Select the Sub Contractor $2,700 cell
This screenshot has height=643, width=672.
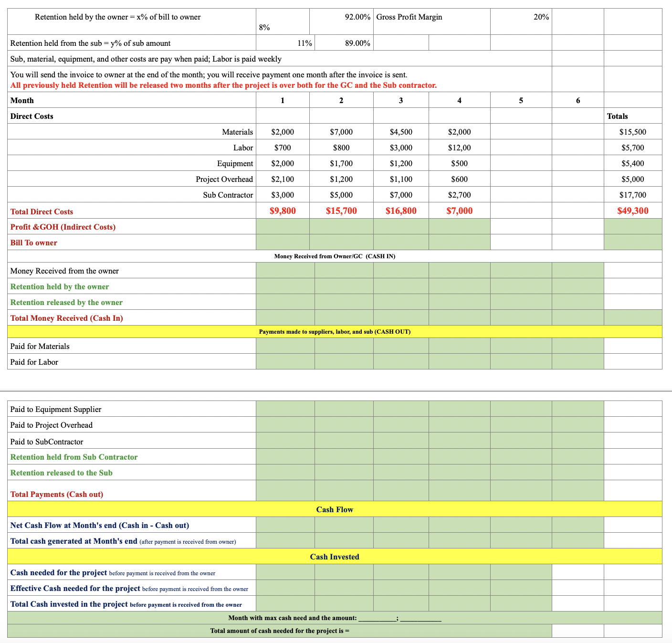(459, 195)
